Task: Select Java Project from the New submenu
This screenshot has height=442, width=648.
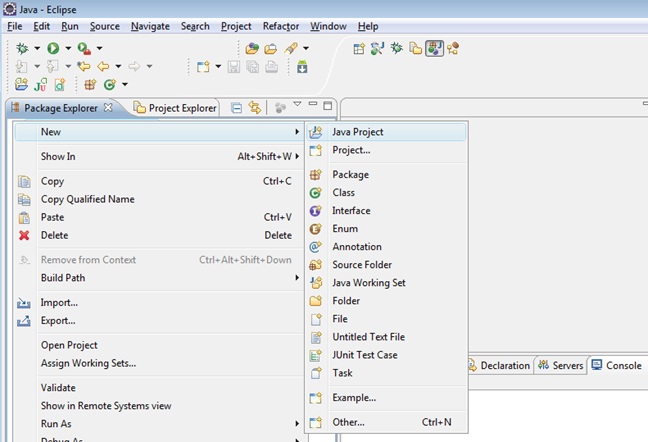Action: click(x=357, y=132)
